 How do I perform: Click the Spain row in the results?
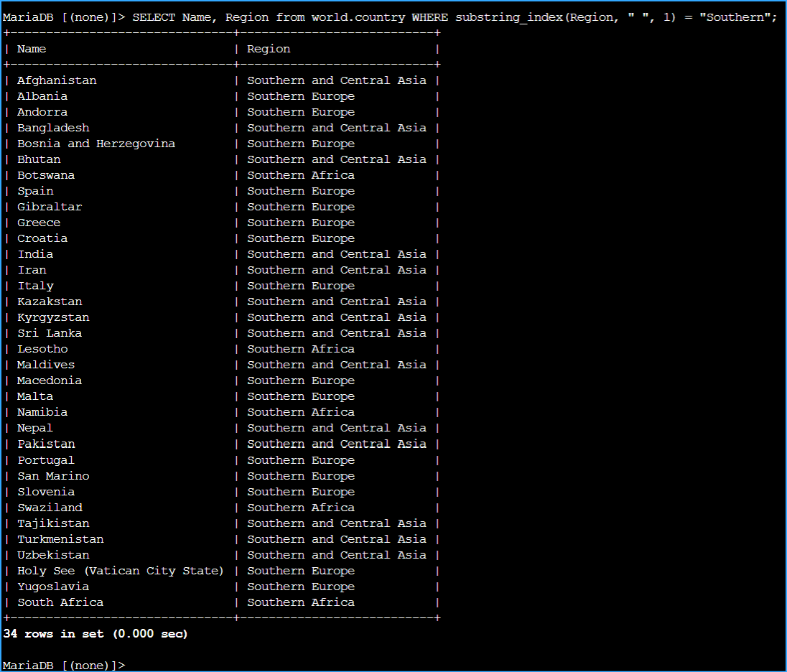click(x=35, y=190)
